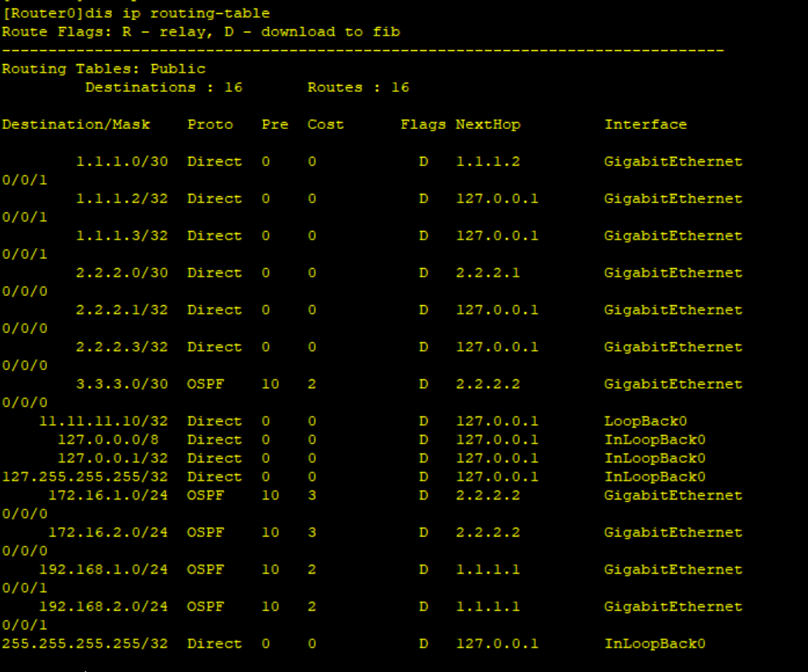This screenshot has width=808, height=672.
Task: Click the Cost column header
Action: tap(325, 124)
